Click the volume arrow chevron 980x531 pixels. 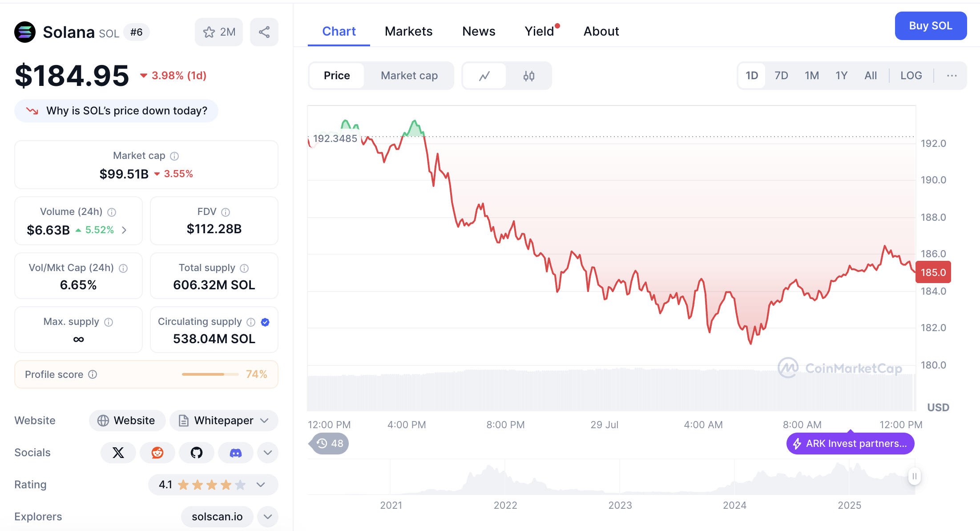124,230
